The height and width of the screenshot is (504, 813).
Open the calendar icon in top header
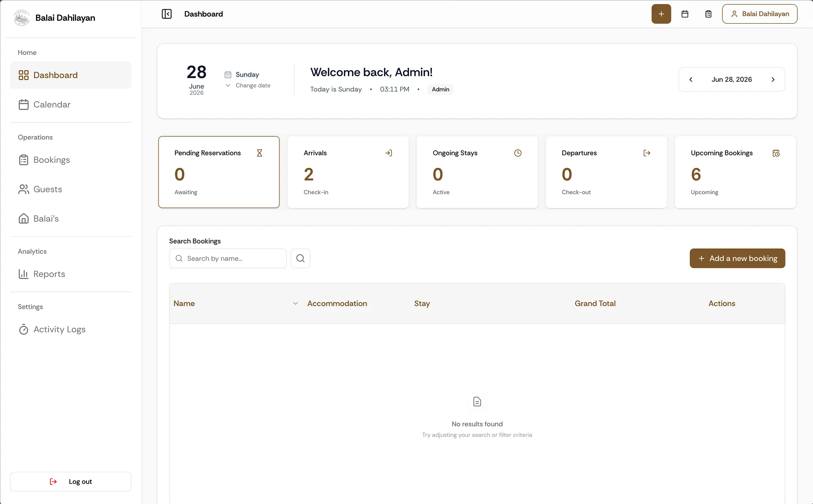[x=685, y=14]
